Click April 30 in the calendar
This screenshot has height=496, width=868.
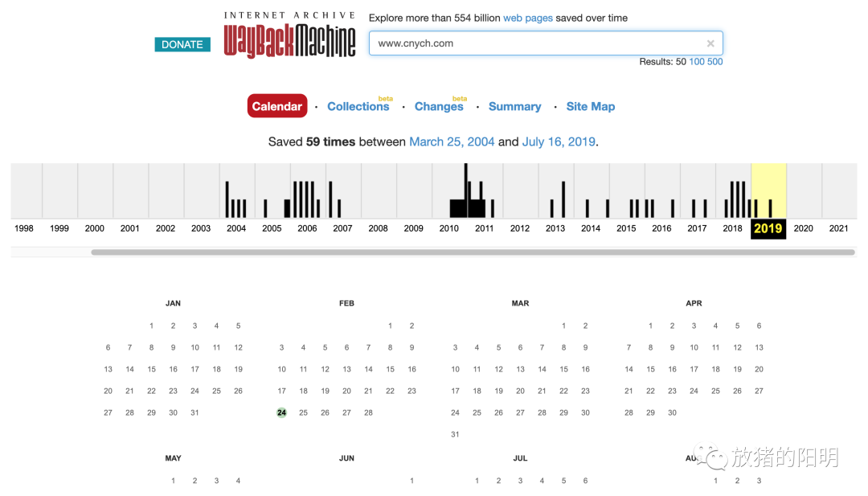point(672,412)
